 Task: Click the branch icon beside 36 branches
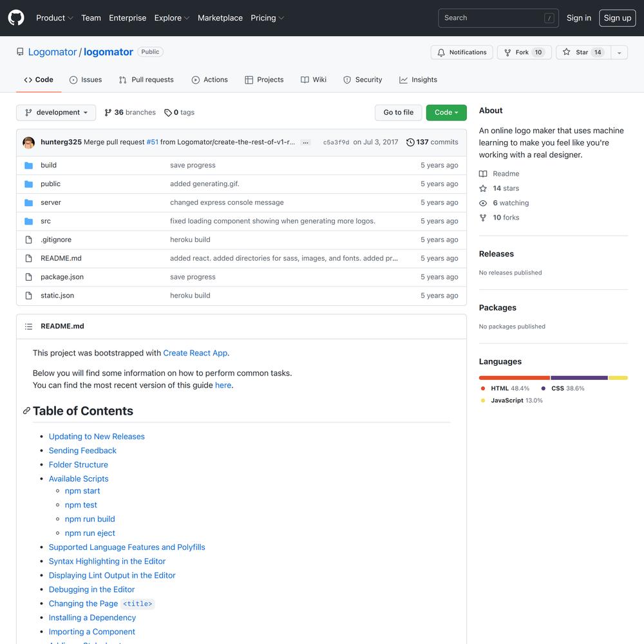point(108,113)
